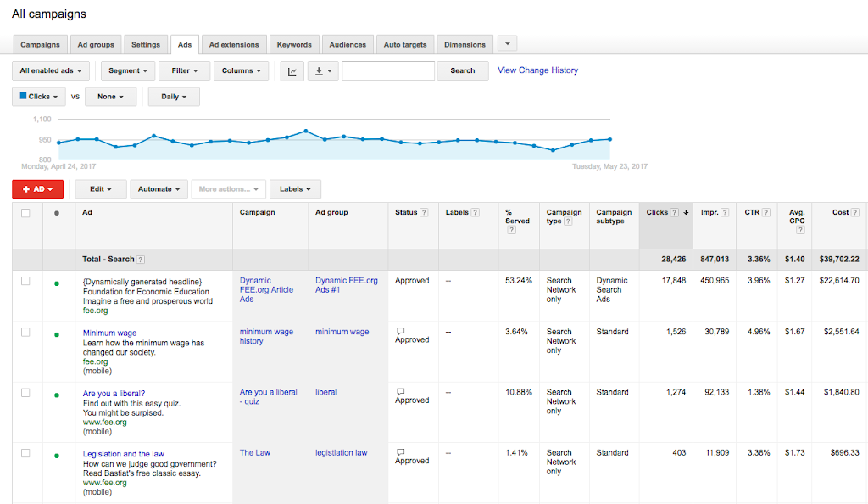The width and height of the screenshot is (868, 504).
Task: Switch to the Dimensions tab
Action: click(465, 44)
